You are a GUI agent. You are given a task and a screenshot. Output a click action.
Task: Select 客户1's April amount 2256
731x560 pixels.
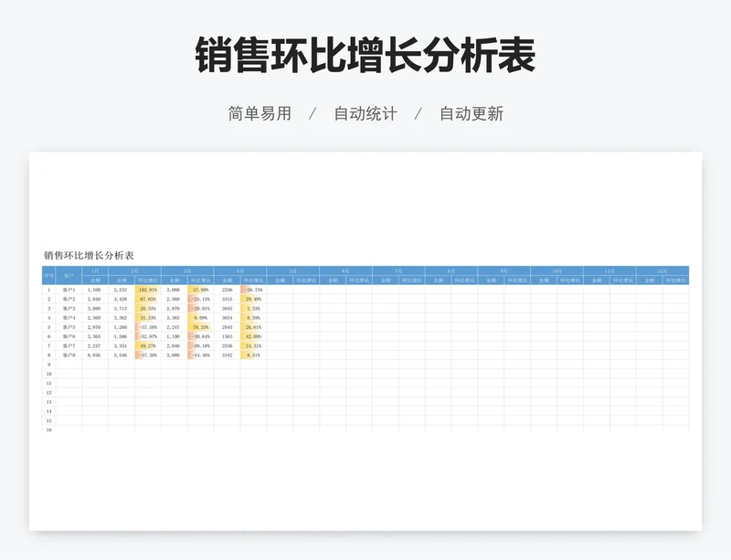point(227,290)
